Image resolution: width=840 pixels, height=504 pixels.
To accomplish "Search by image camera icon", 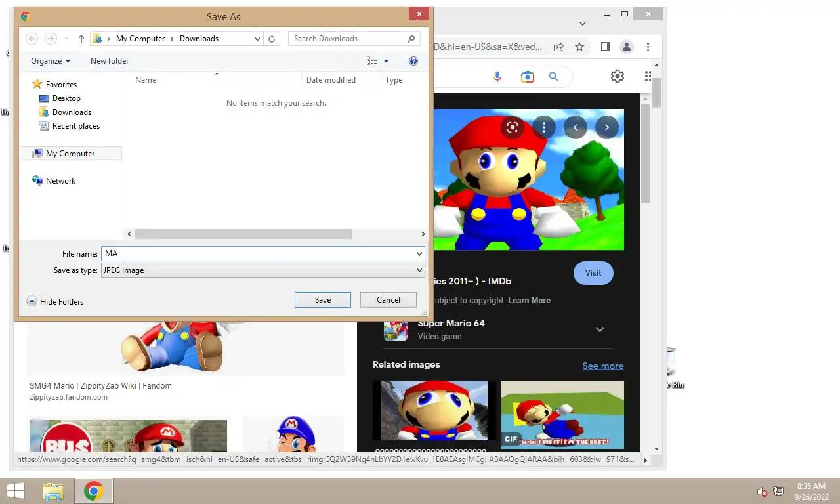I will pos(528,77).
